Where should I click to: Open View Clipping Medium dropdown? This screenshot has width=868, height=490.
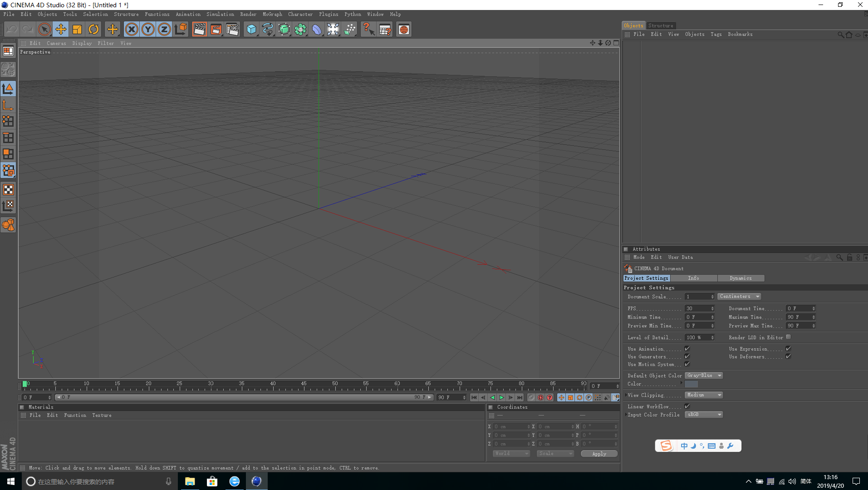[x=704, y=395]
